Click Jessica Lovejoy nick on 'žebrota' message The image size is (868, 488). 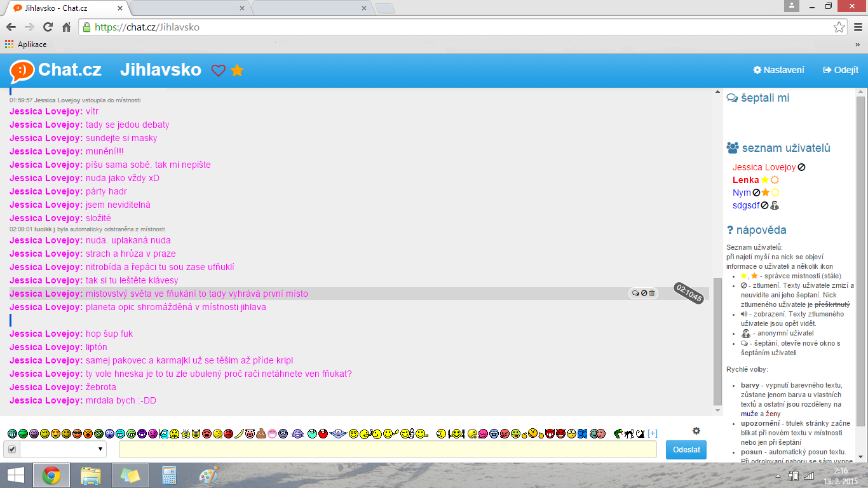click(46, 387)
